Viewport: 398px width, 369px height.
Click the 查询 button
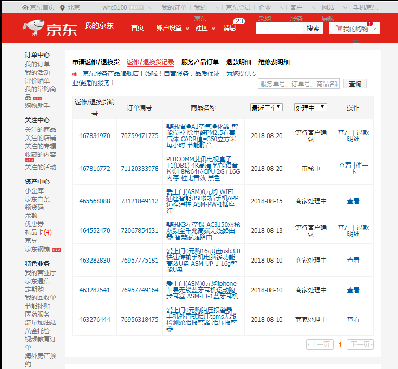click(x=355, y=84)
